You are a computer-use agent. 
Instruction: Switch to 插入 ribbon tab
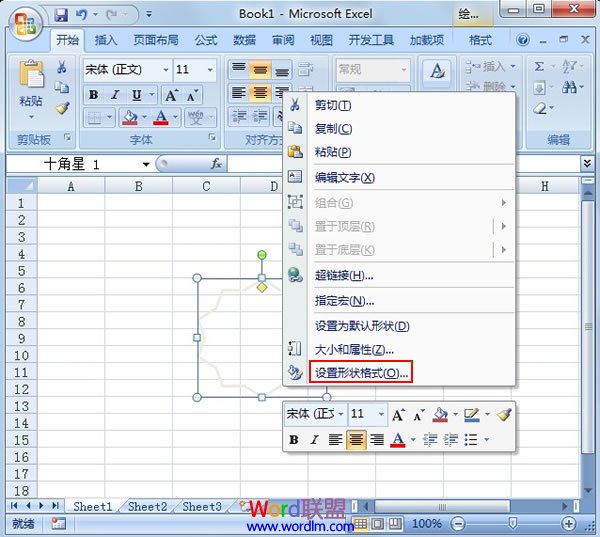pyautogui.click(x=106, y=40)
